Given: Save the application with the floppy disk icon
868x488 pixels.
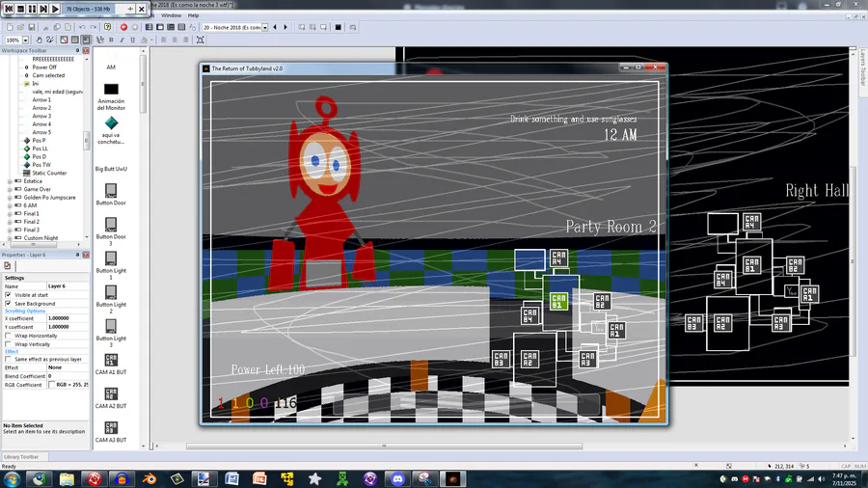Looking at the screenshot, I should (x=32, y=27).
